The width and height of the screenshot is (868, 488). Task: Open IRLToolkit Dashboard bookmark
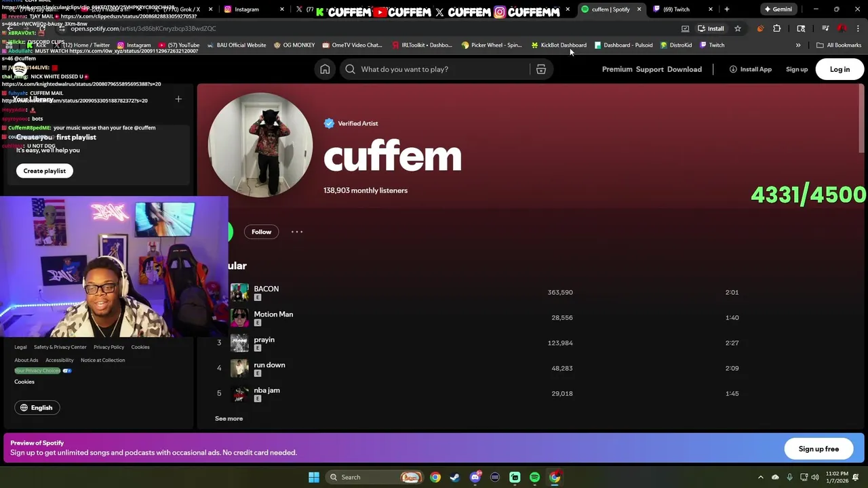(422, 45)
